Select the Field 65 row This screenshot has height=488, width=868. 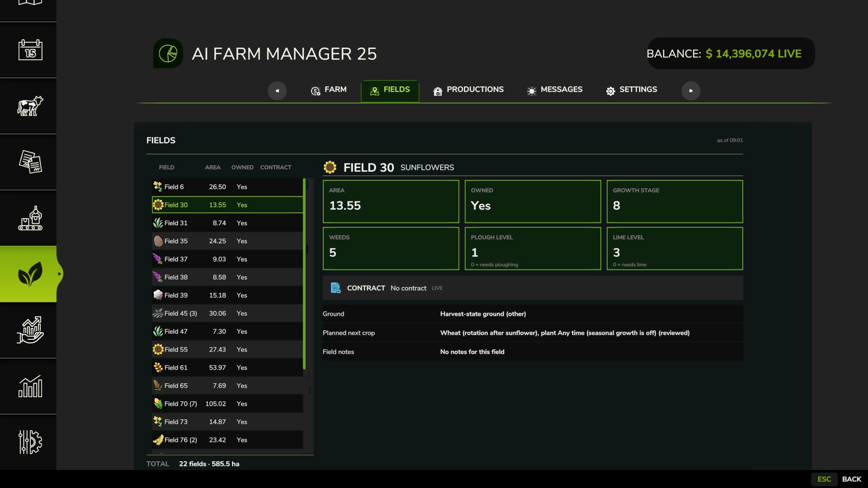pos(227,385)
